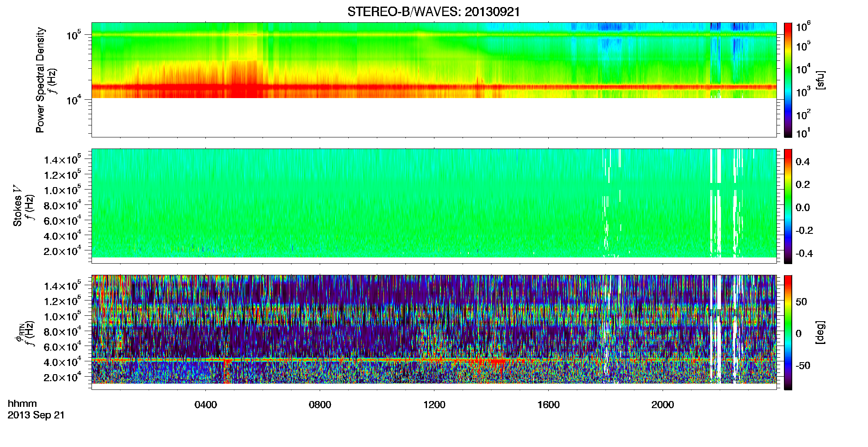
Task: Click the phi RTN degree color bar
Action: [x=788, y=332]
